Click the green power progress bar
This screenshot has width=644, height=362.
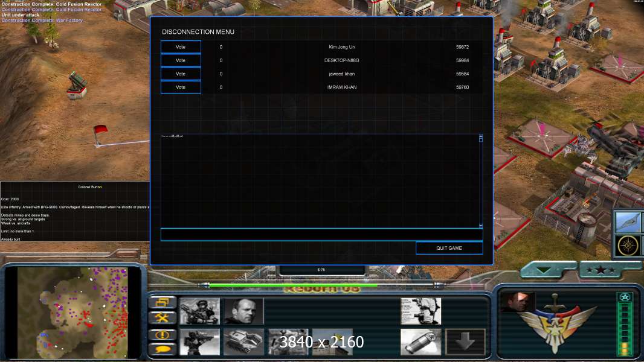[x=293, y=285]
